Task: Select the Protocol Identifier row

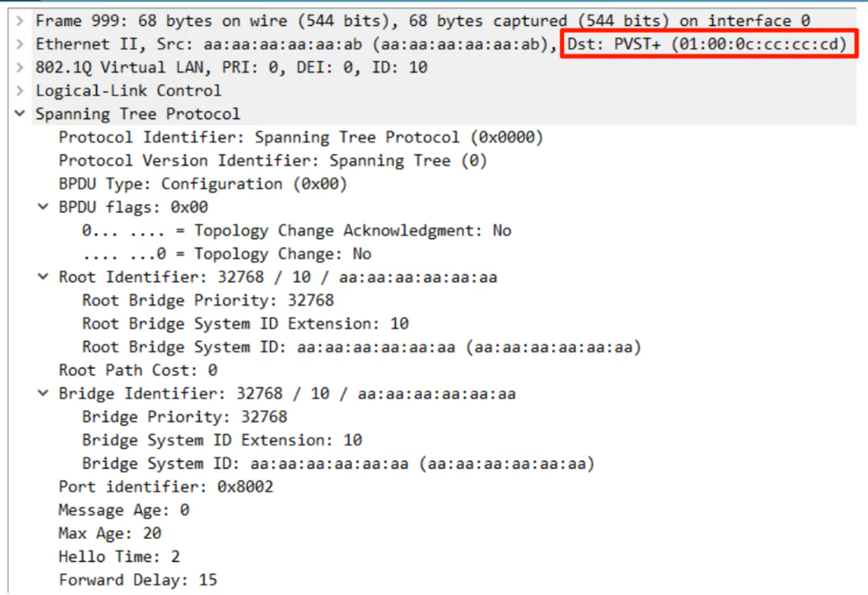Action: pyautogui.click(x=299, y=137)
